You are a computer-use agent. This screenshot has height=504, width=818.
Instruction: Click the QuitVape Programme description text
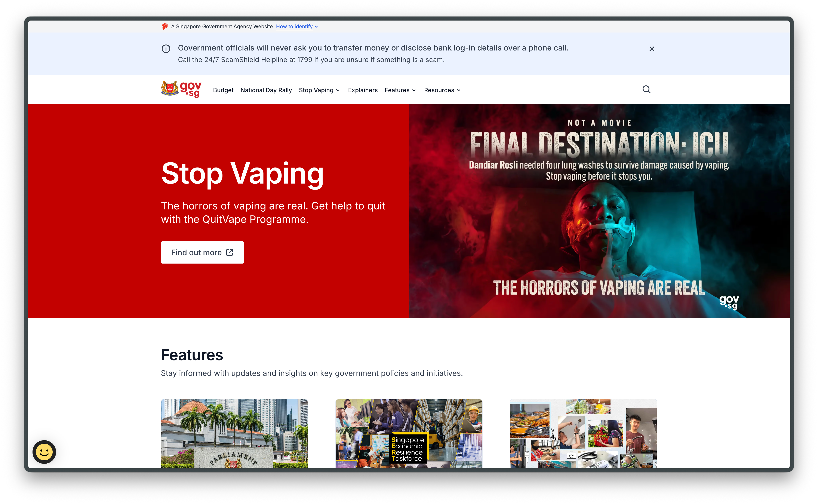tap(273, 212)
